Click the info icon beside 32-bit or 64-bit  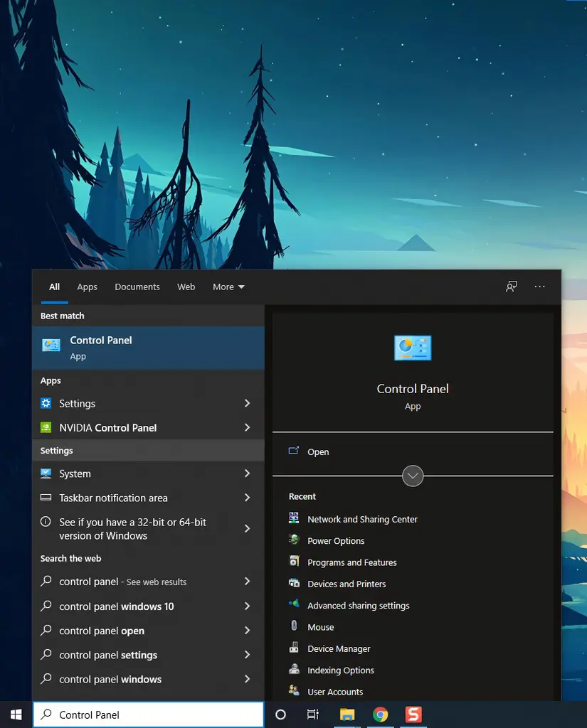click(x=46, y=521)
